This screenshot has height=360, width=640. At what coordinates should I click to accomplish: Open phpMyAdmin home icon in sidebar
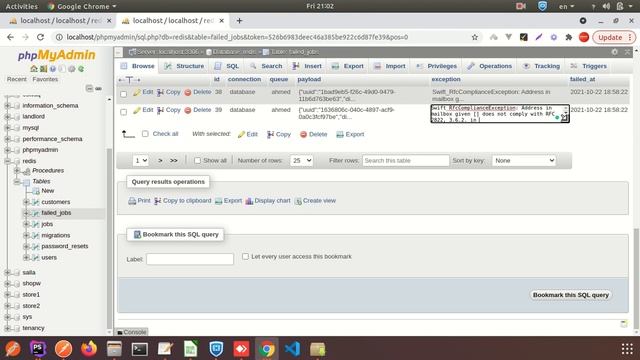click(34, 69)
